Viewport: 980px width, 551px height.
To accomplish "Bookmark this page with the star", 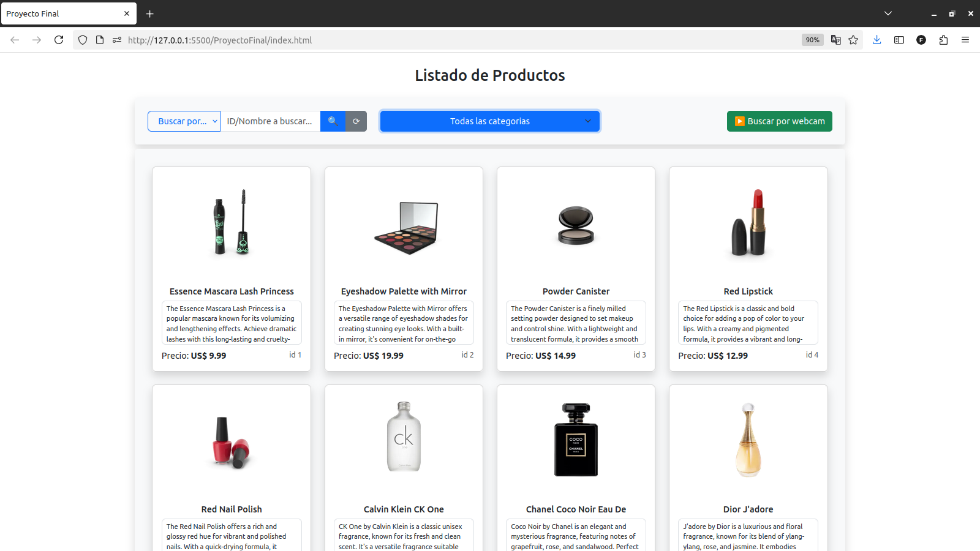I will tap(853, 40).
